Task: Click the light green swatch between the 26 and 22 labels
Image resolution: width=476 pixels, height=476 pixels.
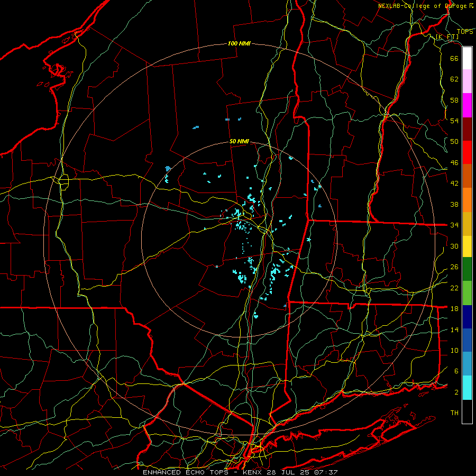Action: click(x=467, y=293)
